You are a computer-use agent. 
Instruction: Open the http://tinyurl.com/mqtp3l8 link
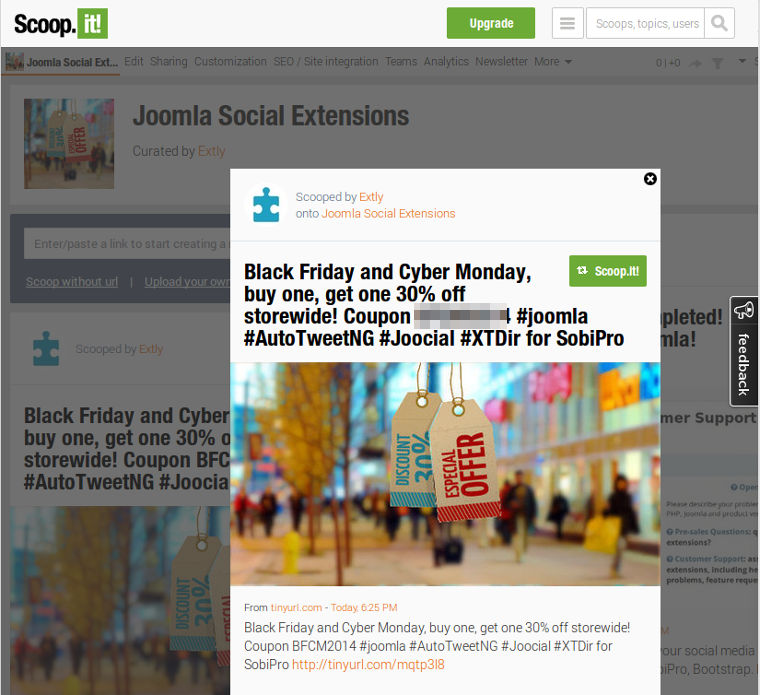tap(368, 664)
